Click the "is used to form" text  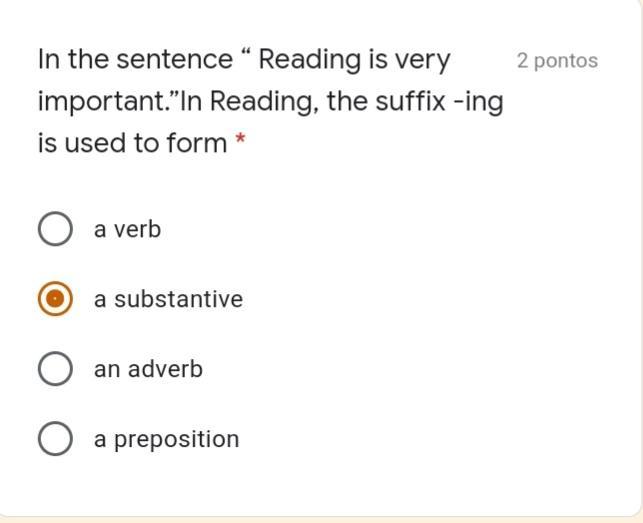[x=132, y=143]
